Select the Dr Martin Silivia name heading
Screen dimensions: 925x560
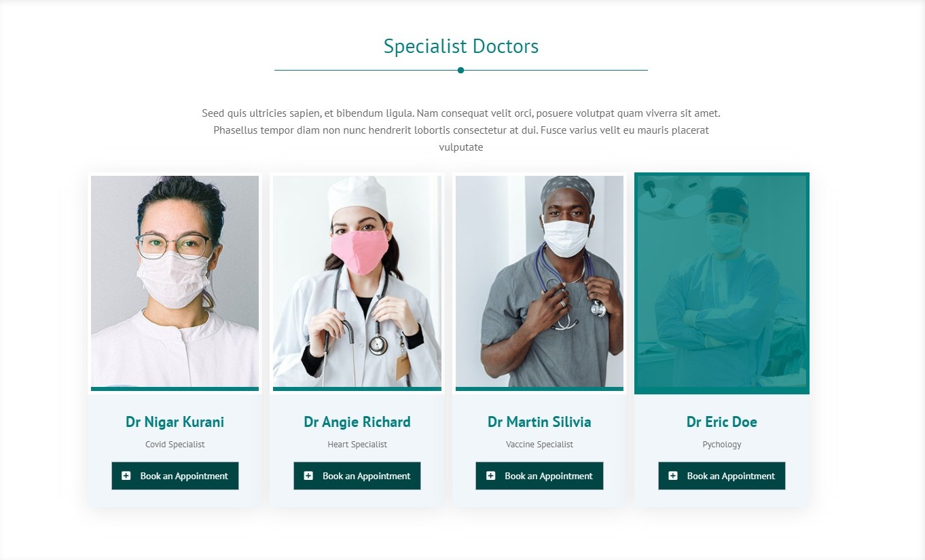[539, 422]
